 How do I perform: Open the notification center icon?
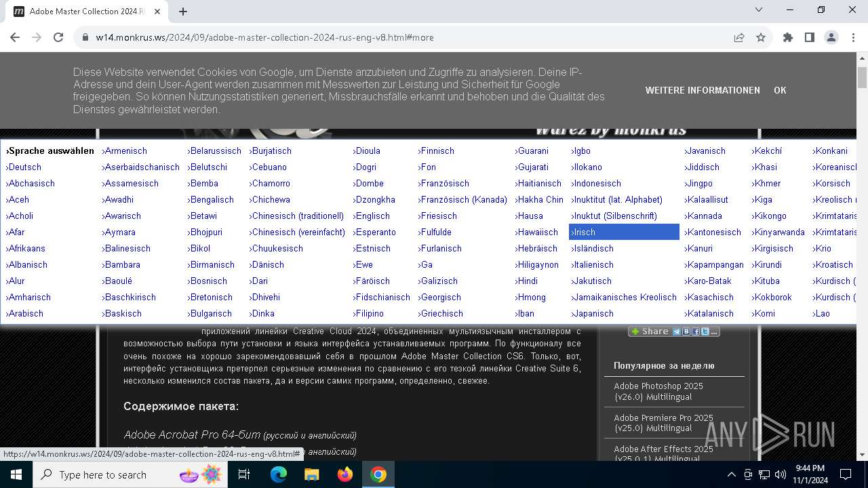pyautogui.click(x=846, y=474)
